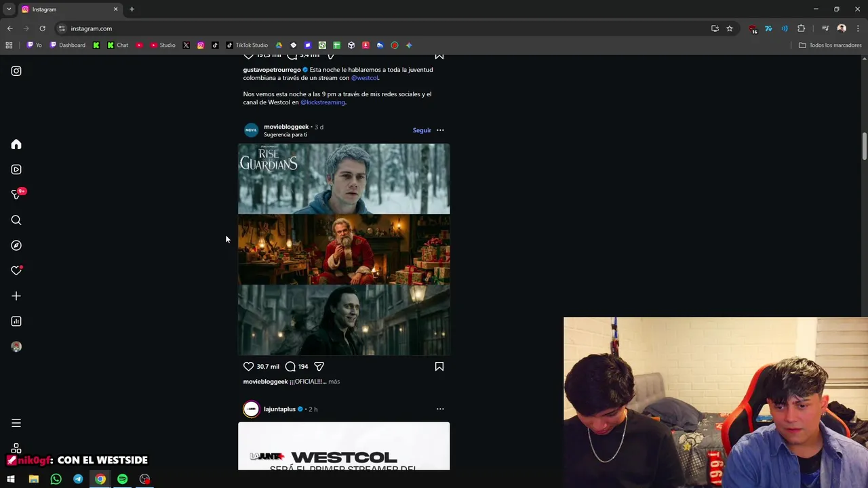Open lajuntaplus profile name
This screenshot has width=868, height=488.
[x=279, y=409]
